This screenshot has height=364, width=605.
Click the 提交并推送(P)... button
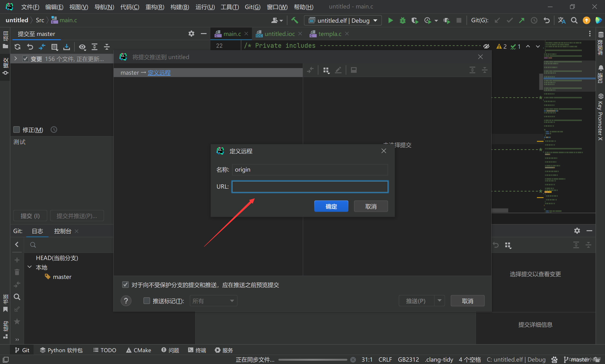tap(77, 216)
